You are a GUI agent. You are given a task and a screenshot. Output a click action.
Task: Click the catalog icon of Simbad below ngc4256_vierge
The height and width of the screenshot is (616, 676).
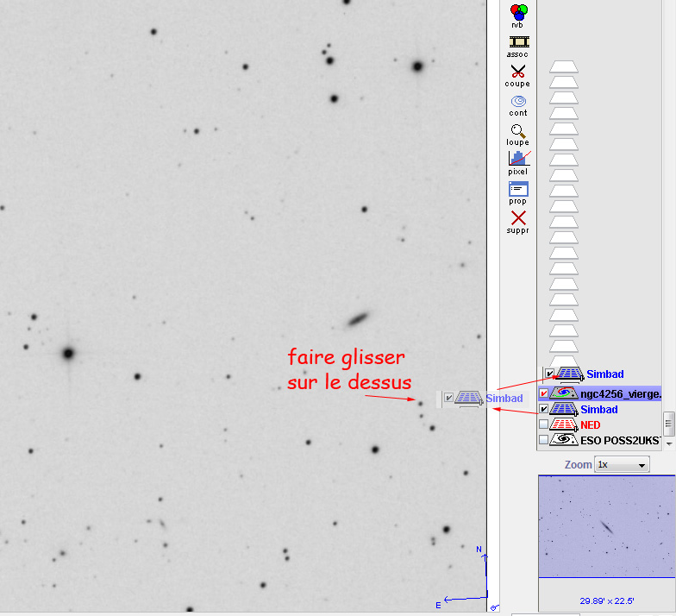564,409
